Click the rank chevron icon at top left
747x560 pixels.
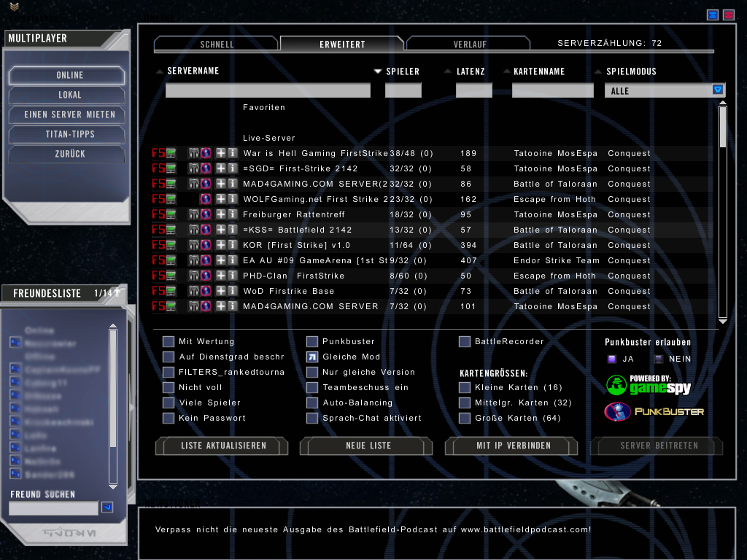[15, 7]
